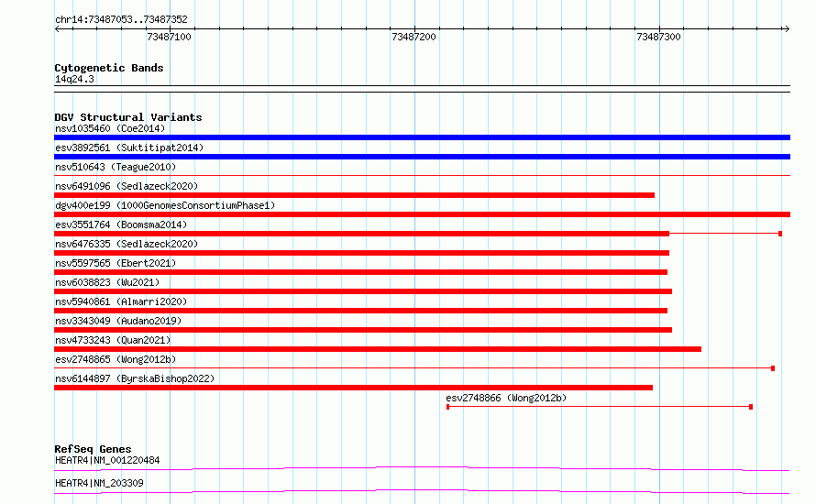This screenshot has height=504, width=816.
Task: Open HEATR4|NM_203309 gene label
Action: (99, 483)
